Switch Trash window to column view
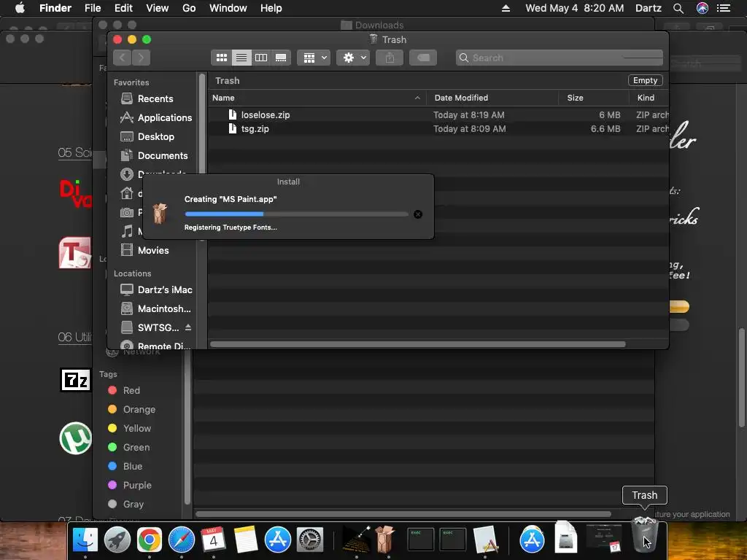This screenshot has height=560, width=747. click(261, 58)
